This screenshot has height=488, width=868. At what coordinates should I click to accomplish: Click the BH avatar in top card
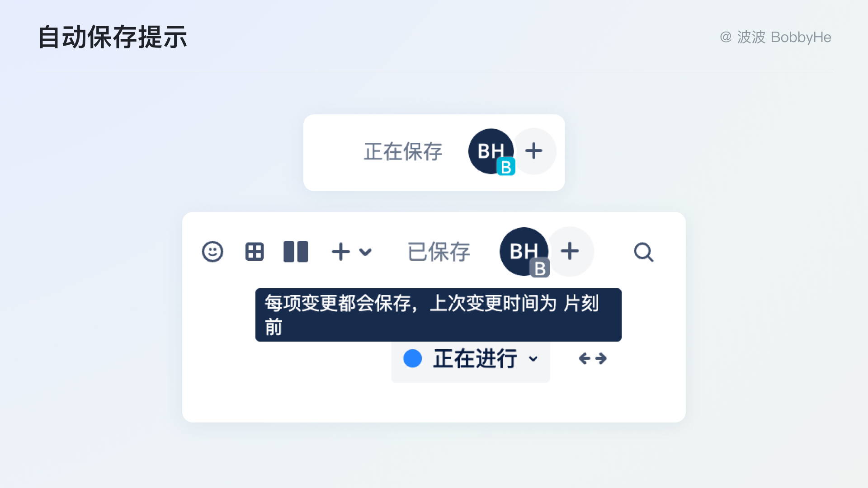pos(491,151)
